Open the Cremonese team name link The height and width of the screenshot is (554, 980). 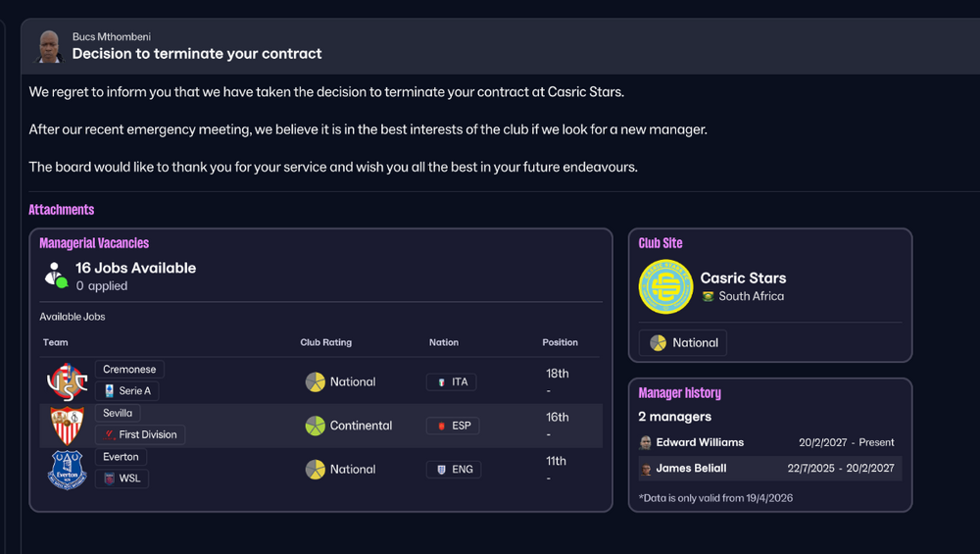click(129, 370)
